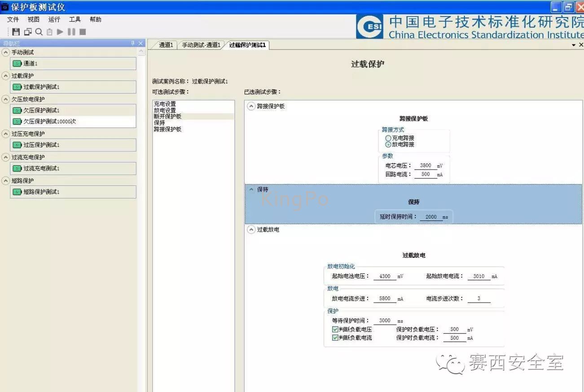Stop the test with the Stop icon

(x=83, y=32)
